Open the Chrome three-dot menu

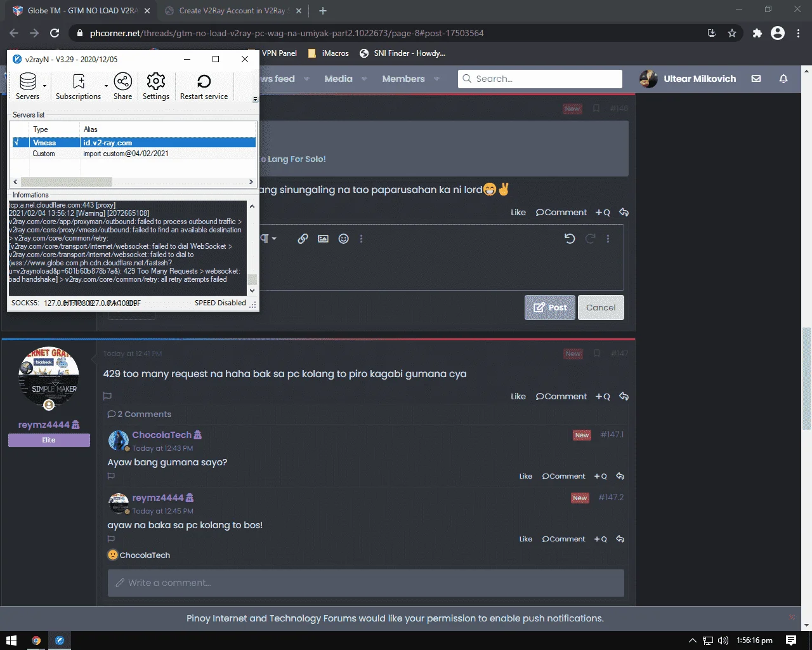coord(798,33)
